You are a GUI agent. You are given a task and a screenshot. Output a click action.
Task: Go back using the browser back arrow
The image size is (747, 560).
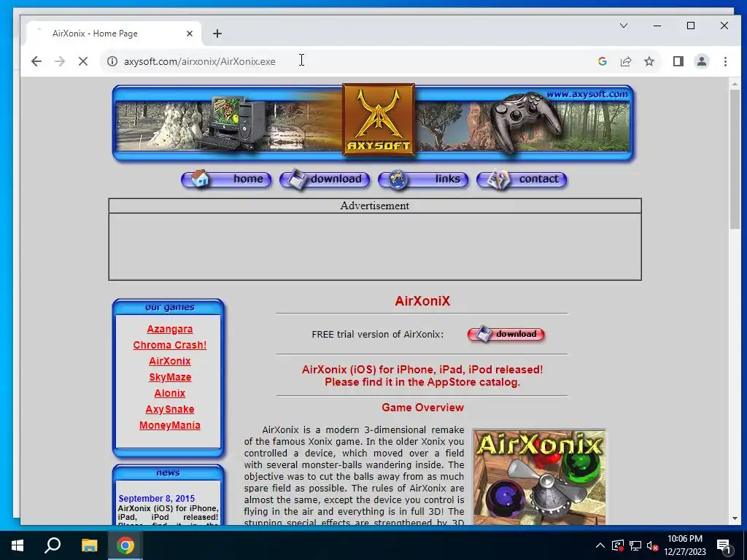point(36,61)
